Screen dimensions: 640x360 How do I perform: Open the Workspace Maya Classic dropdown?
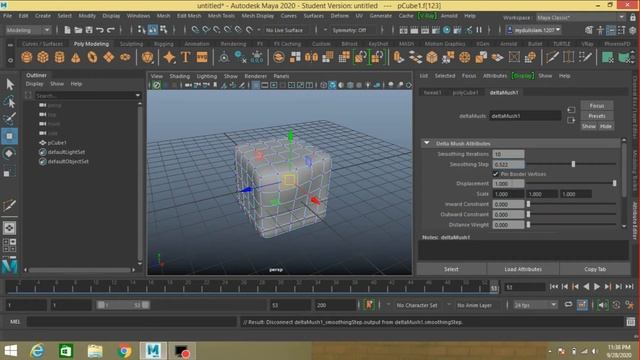point(580,18)
